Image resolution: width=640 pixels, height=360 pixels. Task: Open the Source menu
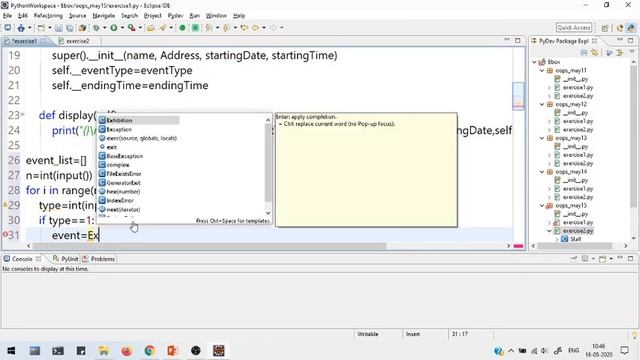pyautogui.click(x=78, y=16)
